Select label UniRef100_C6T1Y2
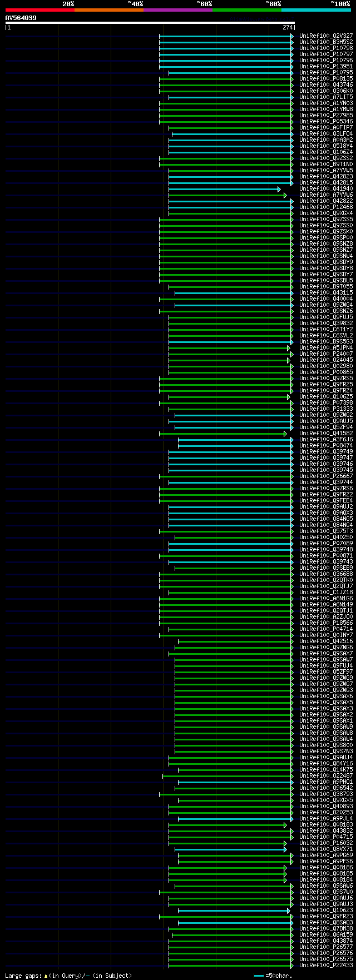 pyautogui.click(x=326, y=330)
